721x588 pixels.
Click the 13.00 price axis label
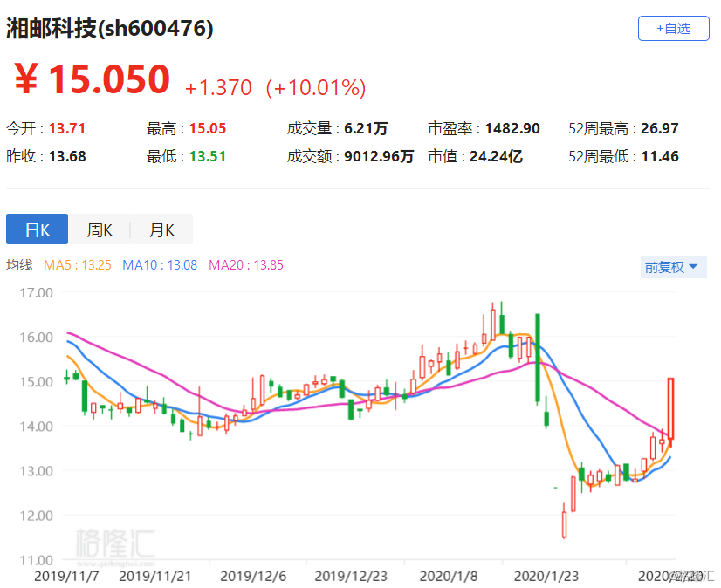[36, 471]
